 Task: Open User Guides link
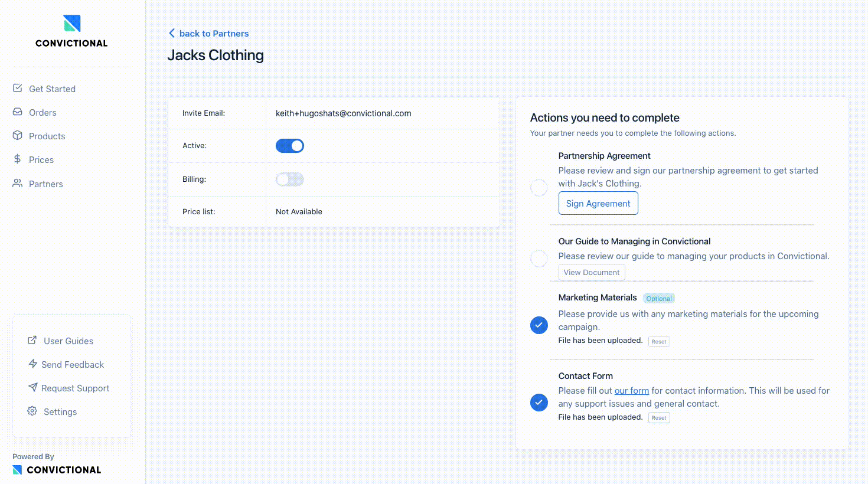pos(68,341)
